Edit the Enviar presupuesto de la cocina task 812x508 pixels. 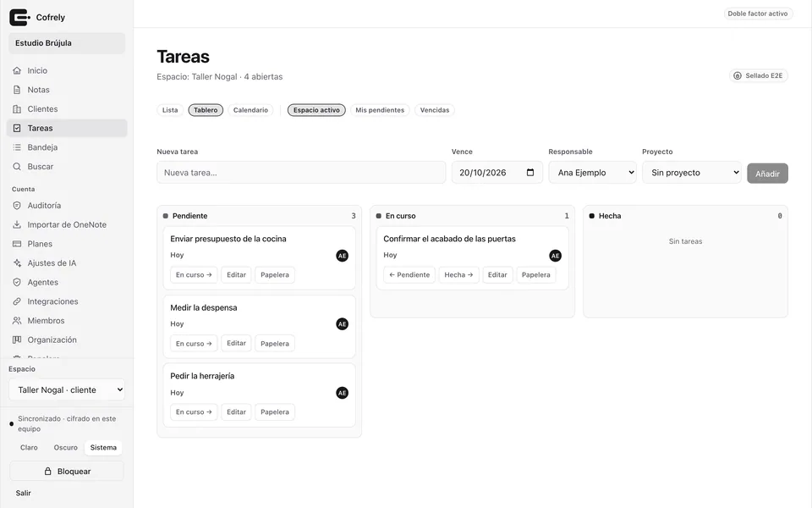tap(236, 274)
